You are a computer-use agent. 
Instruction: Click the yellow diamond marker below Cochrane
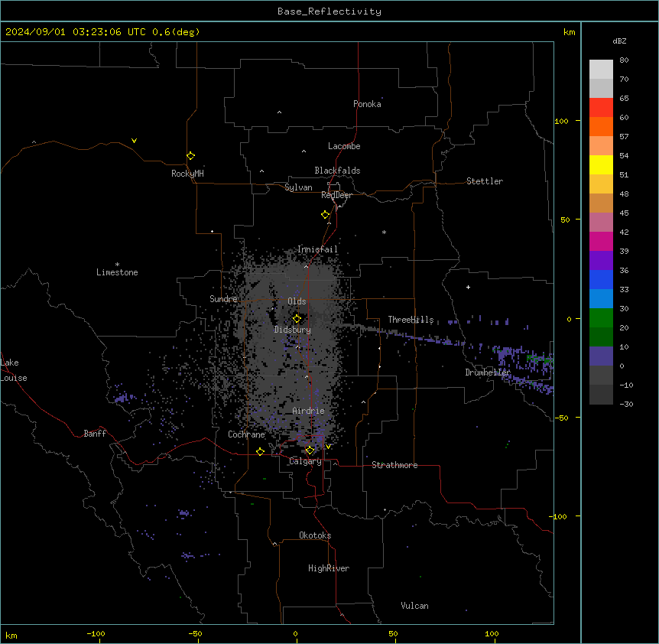pos(260,451)
